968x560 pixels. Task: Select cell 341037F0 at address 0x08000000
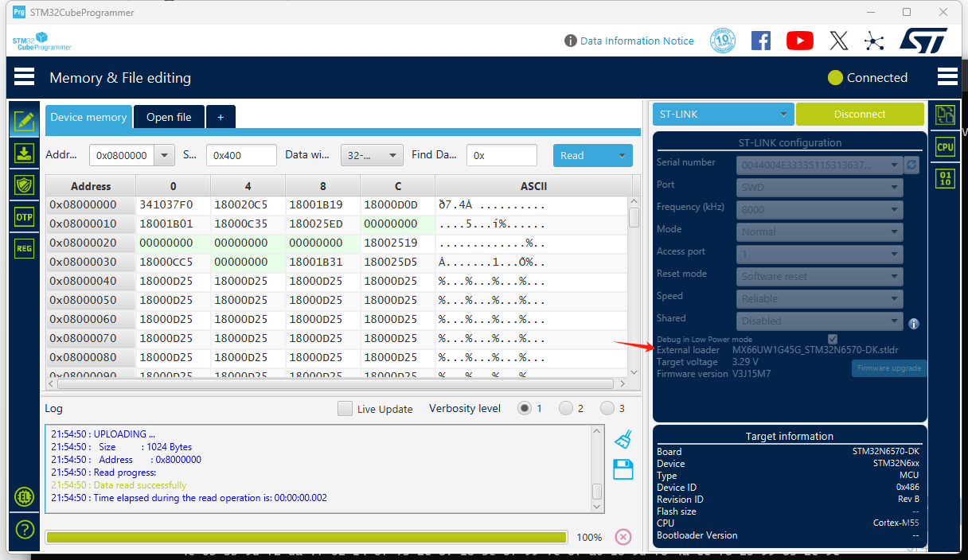[x=174, y=204]
